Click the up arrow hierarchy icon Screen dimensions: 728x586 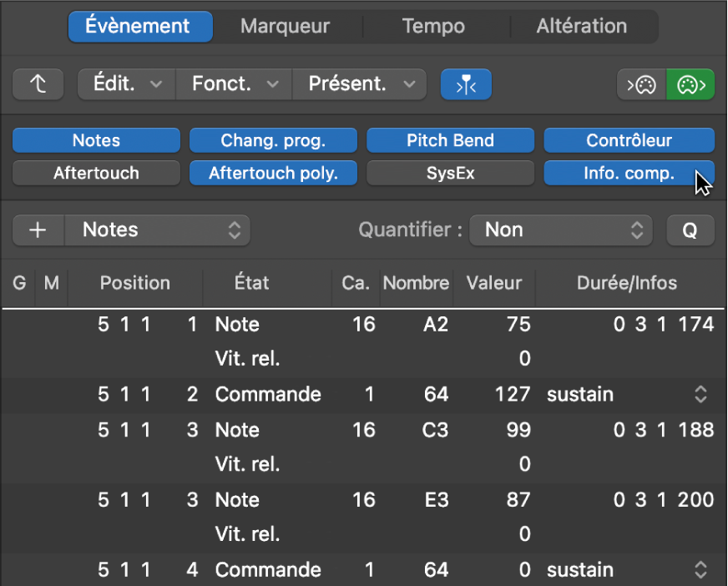38,83
